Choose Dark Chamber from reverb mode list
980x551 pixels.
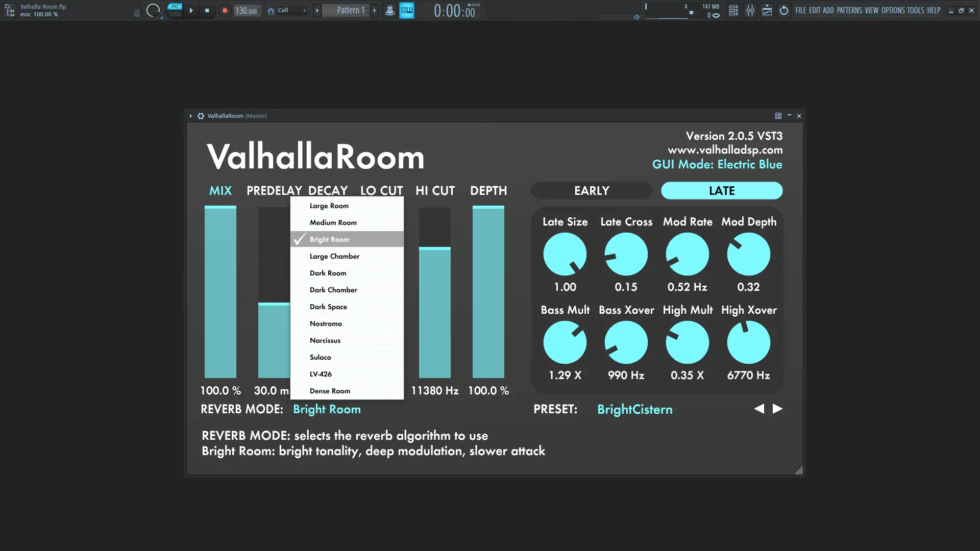pos(333,290)
